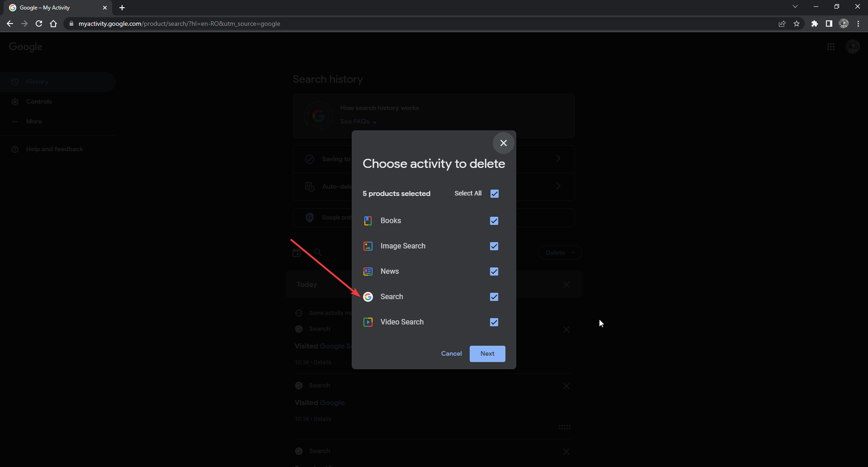Click the Video Search product icon

(x=368, y=322)
